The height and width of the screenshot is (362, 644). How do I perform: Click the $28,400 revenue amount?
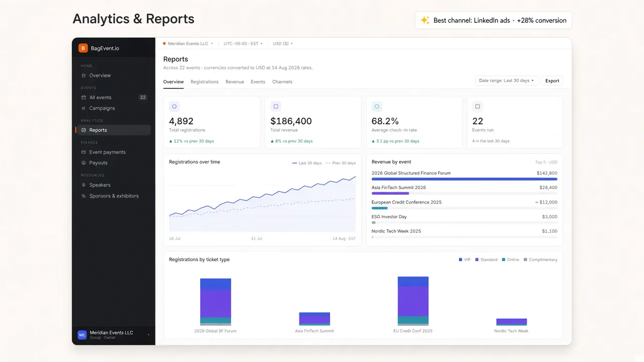pos(548,188)
